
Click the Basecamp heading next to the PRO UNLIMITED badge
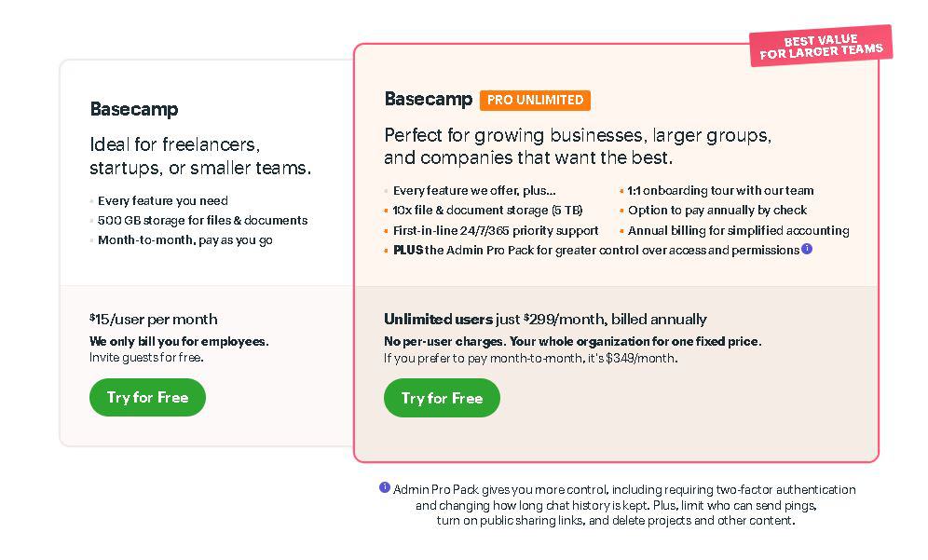coord(429,99)
